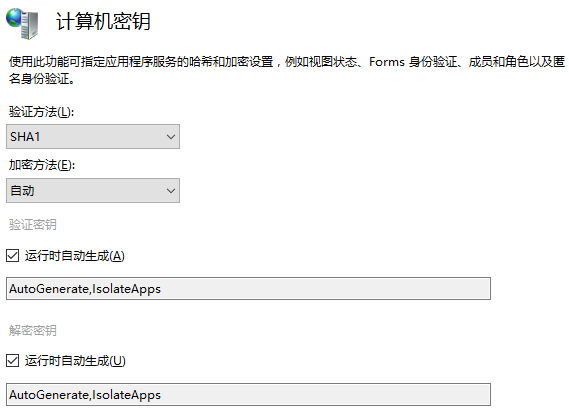Select the SHA1 value text
The image size is (569, 412).
click(x=25, y=137)
